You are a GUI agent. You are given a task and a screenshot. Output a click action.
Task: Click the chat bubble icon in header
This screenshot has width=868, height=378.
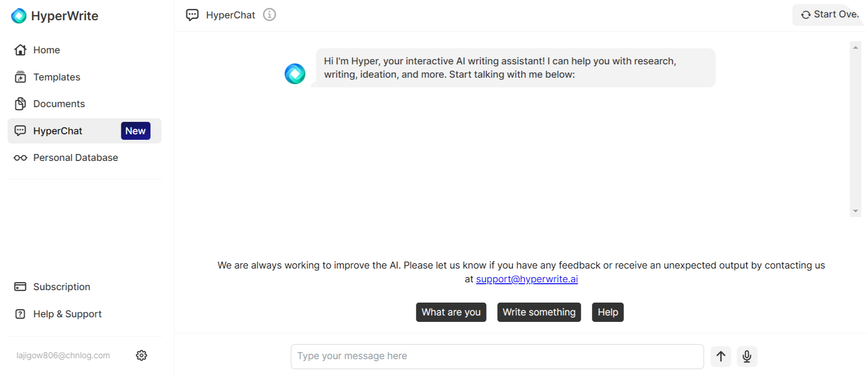[192, 15]
